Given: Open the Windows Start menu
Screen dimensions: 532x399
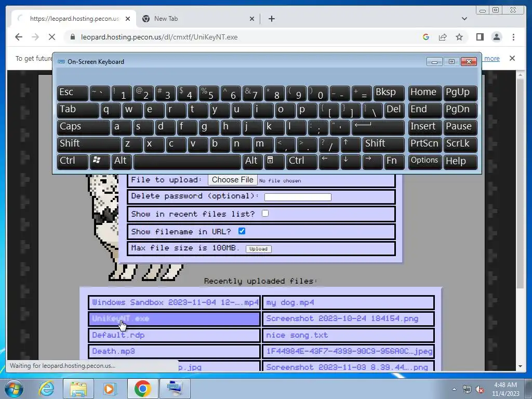Looking at the screenshot, I should (x=14, y=389).
